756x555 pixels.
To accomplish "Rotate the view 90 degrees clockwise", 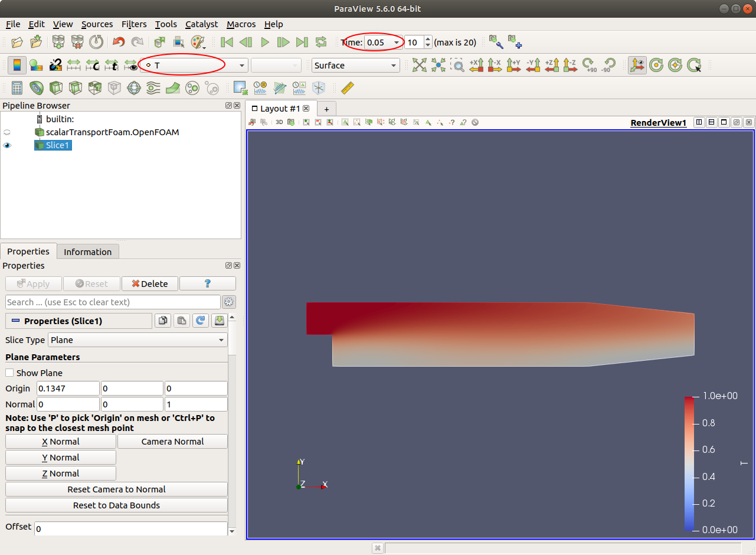I will tap(589, 65).
